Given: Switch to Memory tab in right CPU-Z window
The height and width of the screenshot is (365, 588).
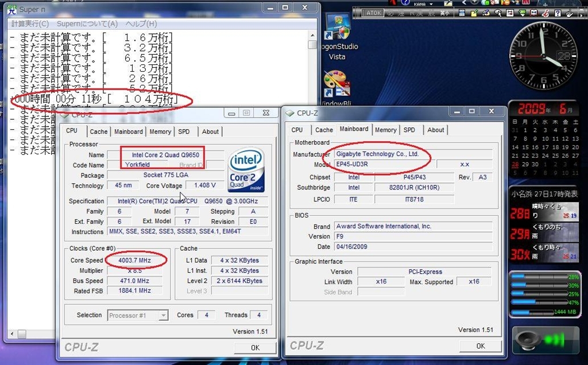Looking at the screenshot, I should (x=385, y=130).
